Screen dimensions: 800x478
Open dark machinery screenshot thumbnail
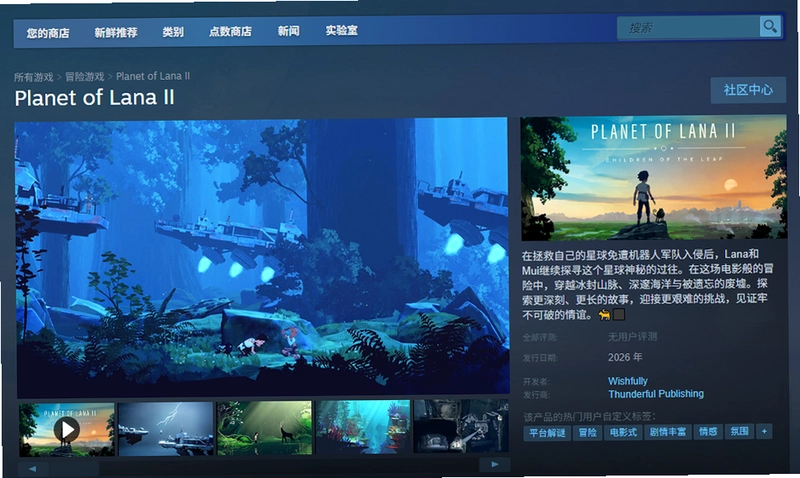461,426
